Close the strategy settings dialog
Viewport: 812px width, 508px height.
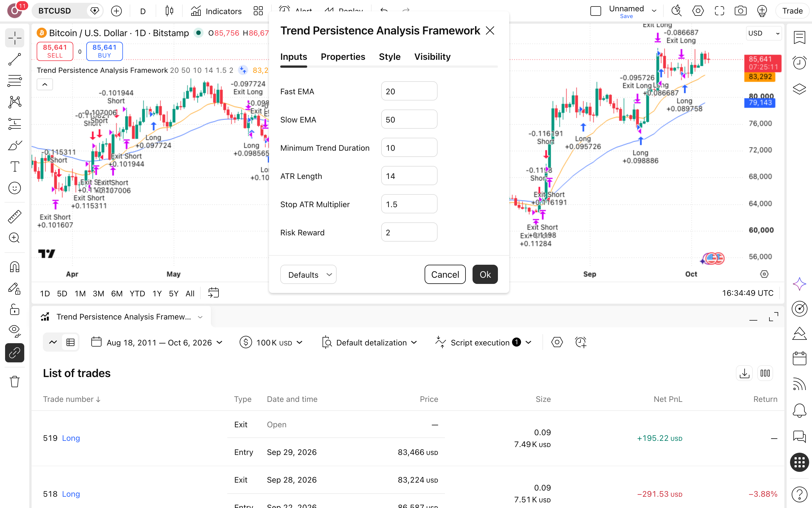point(490,31)
